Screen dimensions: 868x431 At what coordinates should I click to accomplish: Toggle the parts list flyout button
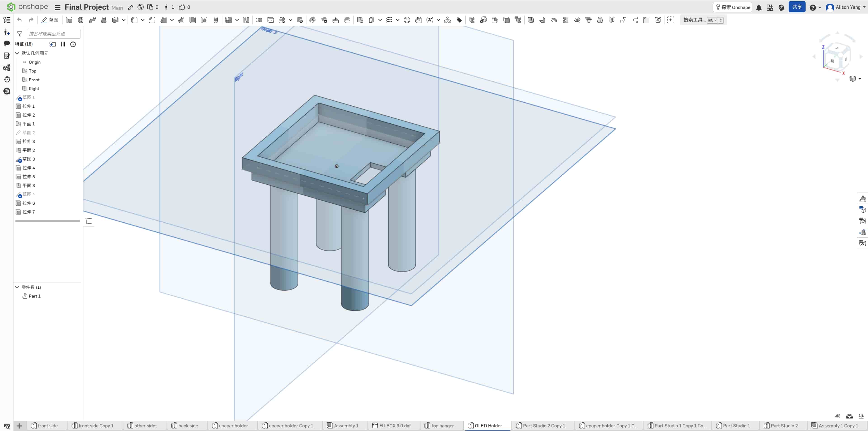[89, 221]
